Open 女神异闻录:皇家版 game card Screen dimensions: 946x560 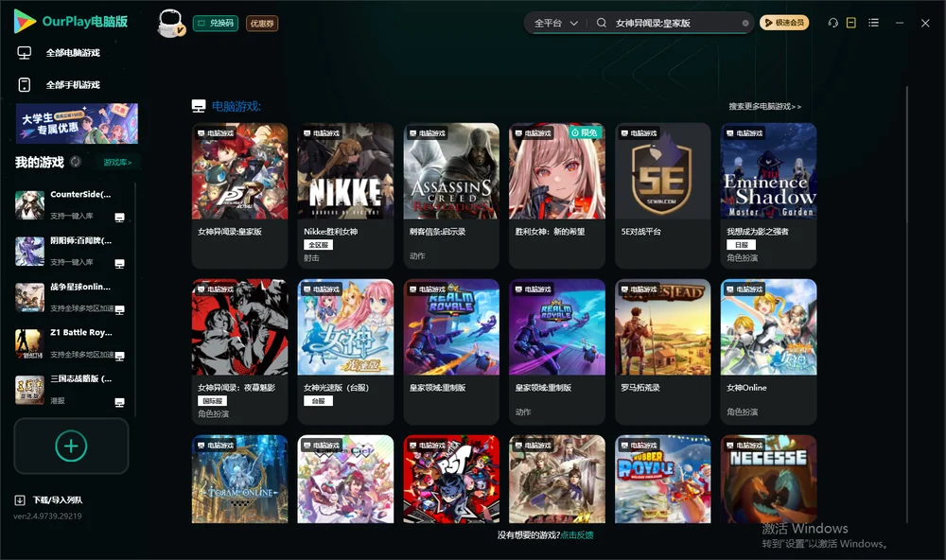click(x=239, y=196)
